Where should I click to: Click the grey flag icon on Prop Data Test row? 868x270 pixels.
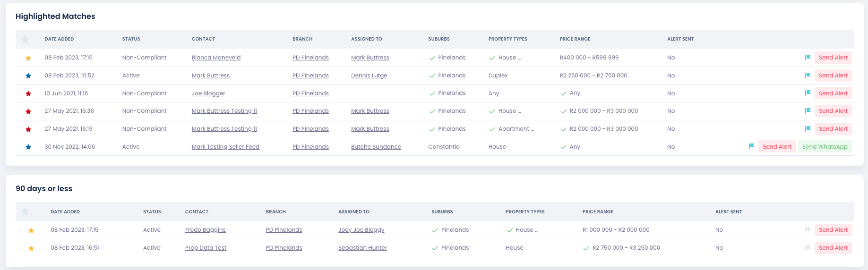(808, 247)
